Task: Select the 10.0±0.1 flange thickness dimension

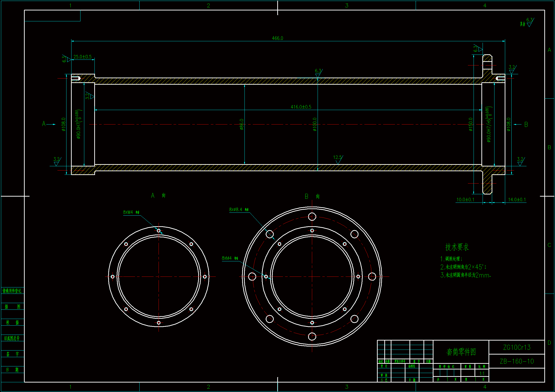Action: (465, 200)
